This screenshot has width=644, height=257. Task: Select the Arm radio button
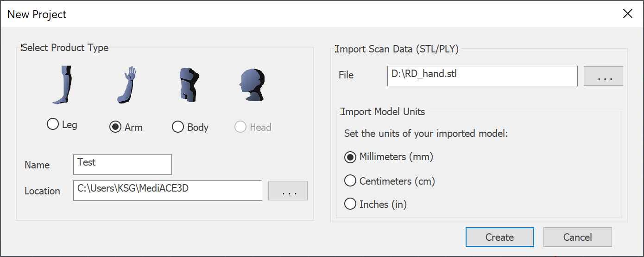click(x=126, y=127)
